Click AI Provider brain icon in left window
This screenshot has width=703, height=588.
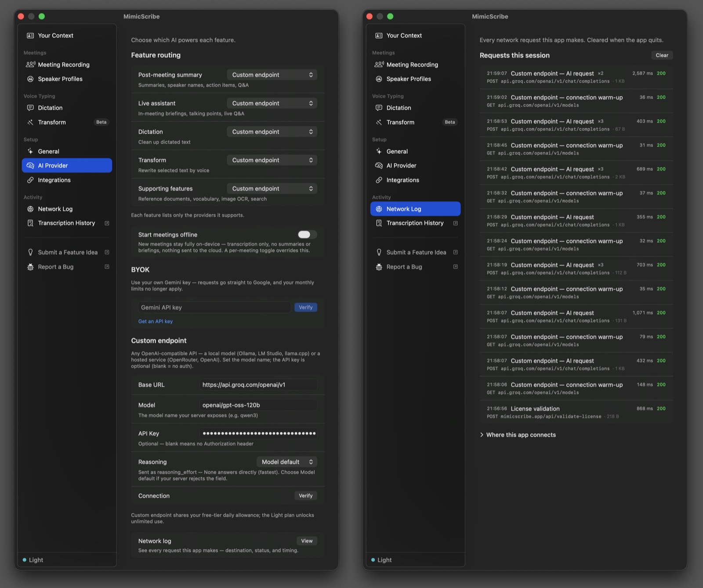pos(30,166)
